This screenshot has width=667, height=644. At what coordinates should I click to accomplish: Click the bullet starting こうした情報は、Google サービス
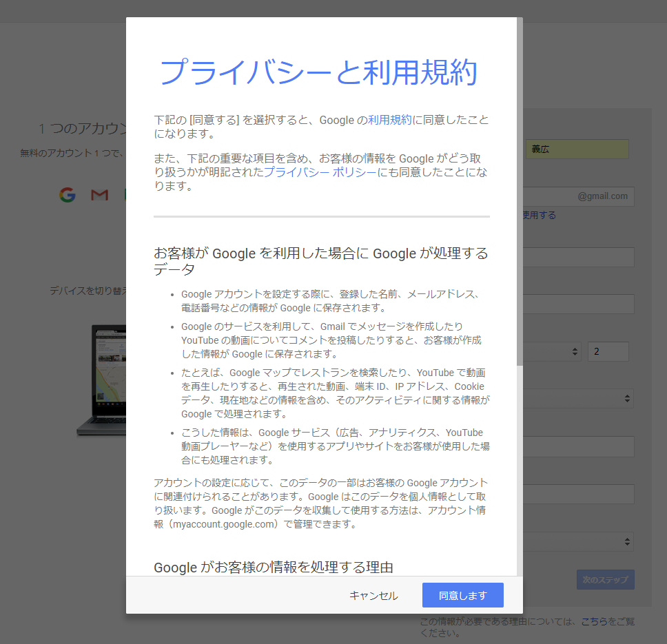(x=335, y=446)
